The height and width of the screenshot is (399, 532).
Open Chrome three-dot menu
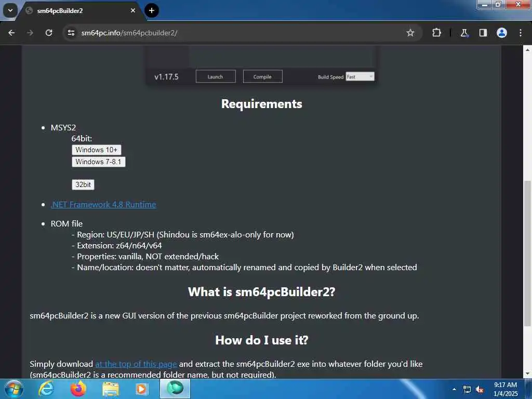click(x=521, y=33)
